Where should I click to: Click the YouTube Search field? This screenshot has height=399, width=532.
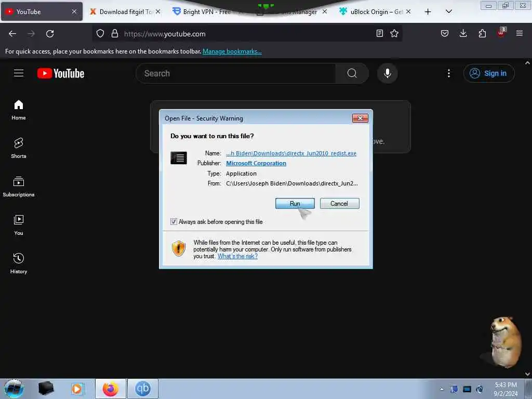[x=235, y=73]
